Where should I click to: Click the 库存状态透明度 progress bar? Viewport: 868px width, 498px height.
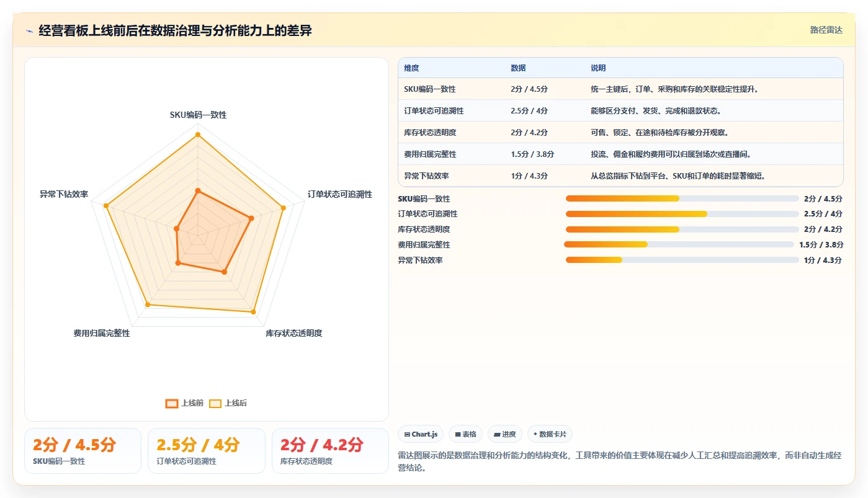click(682, 229)
